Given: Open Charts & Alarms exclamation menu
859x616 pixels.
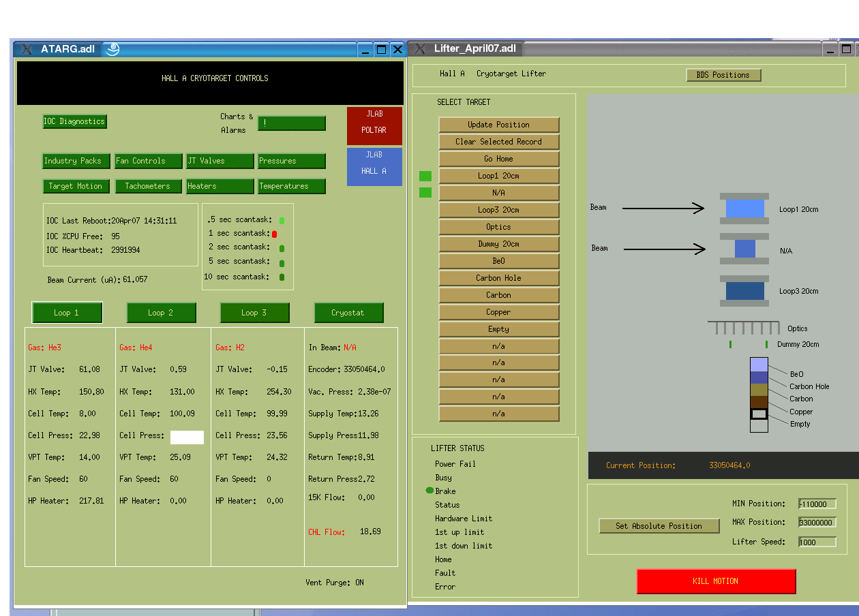Looking at the screenshot, I should click(x=292, y=123).
